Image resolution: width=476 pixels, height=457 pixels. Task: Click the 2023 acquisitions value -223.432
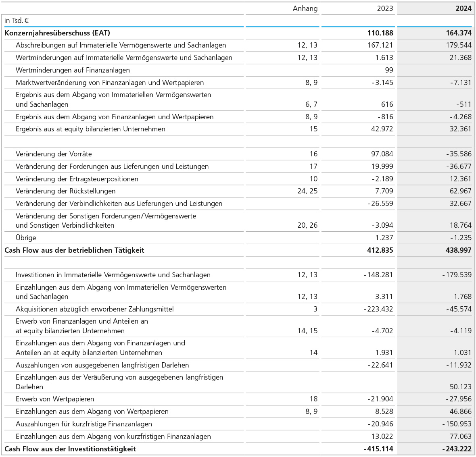378,309
